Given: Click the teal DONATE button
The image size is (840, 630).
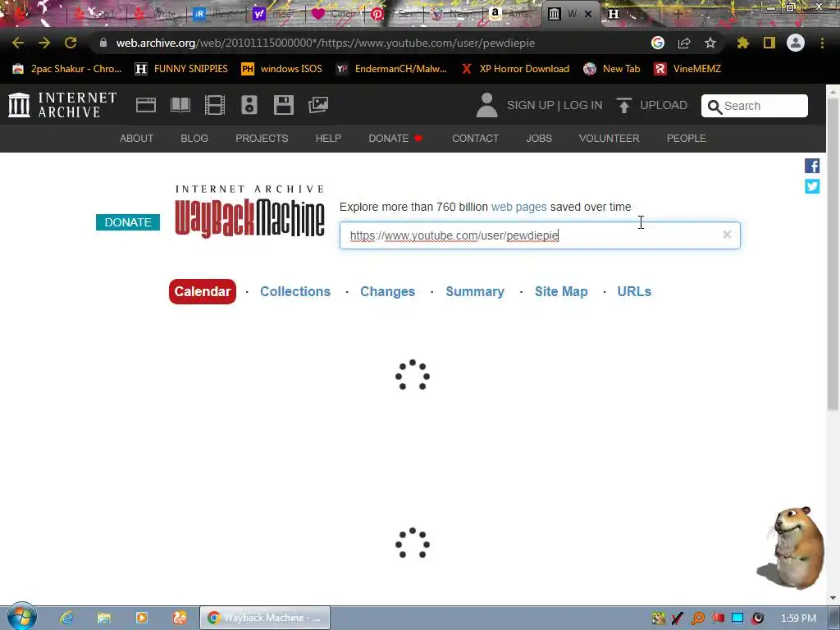Looking at the screenshot, I should click(x=128, y=222).
